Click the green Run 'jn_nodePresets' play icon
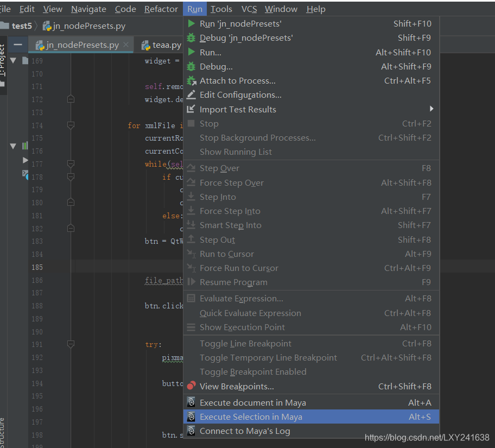Screen dimensions: 495x448 191,23
